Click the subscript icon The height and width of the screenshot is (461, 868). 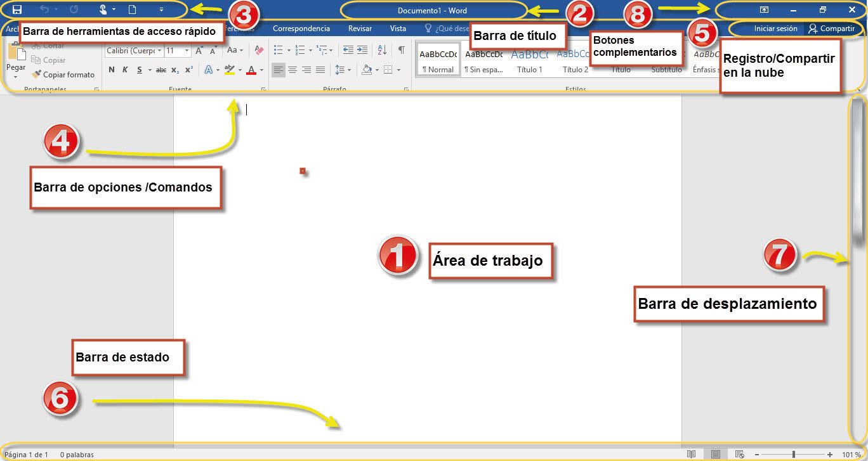click(175, 69)
